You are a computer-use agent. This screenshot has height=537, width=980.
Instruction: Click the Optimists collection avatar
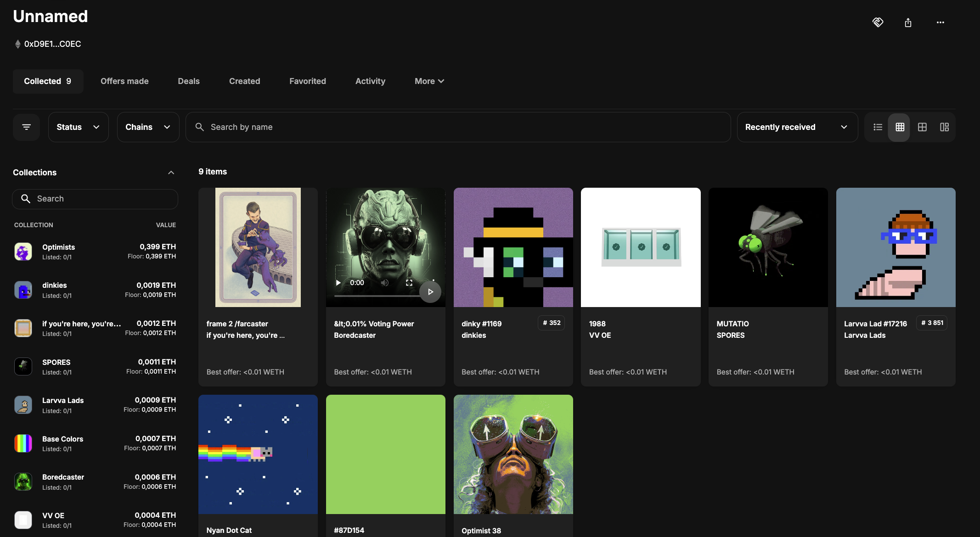point(23,252)
